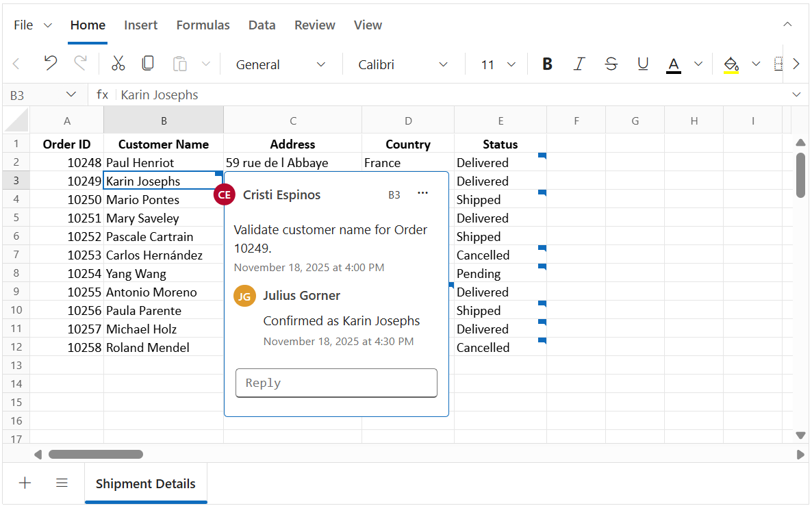Open the all sheets list icon
Screen dimensions: 812x506
[x=62, y=483]
